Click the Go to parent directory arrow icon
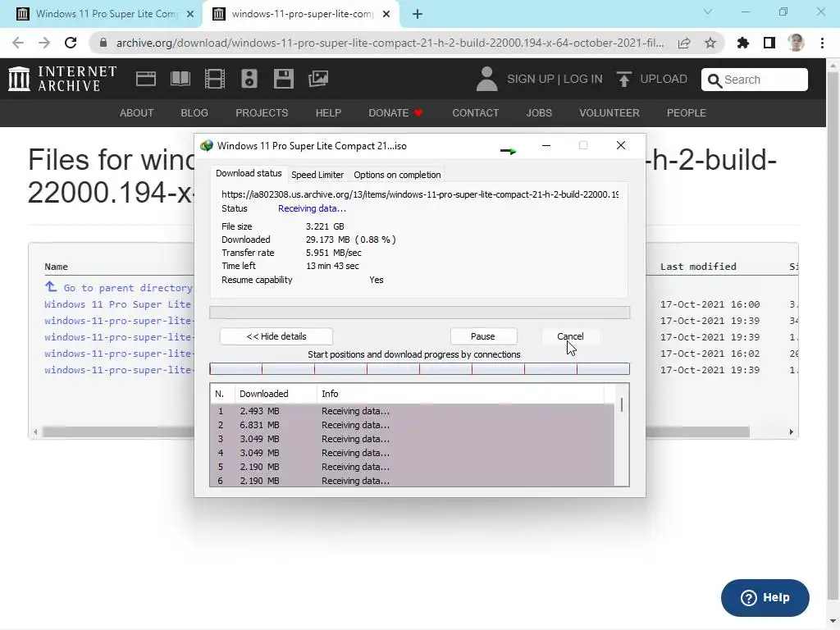 [51, 286]
